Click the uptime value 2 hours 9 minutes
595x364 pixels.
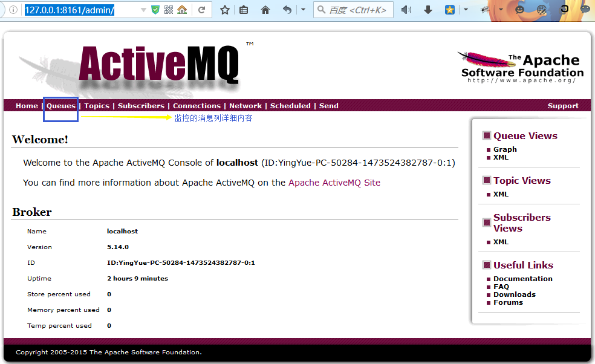137,279
